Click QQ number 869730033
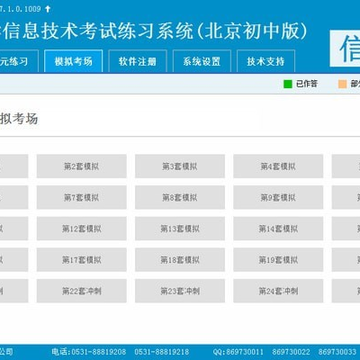The height and width of the screenshot is (360, 360). [x=337, y=352]
